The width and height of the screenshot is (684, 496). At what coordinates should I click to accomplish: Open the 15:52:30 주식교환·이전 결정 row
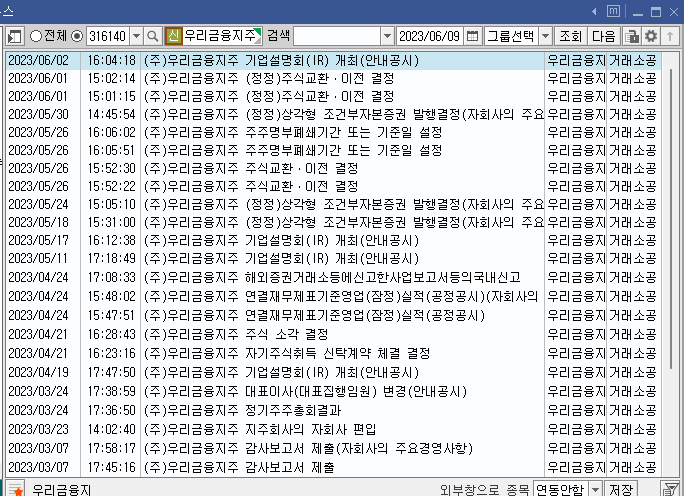click(x=333, y=168)
